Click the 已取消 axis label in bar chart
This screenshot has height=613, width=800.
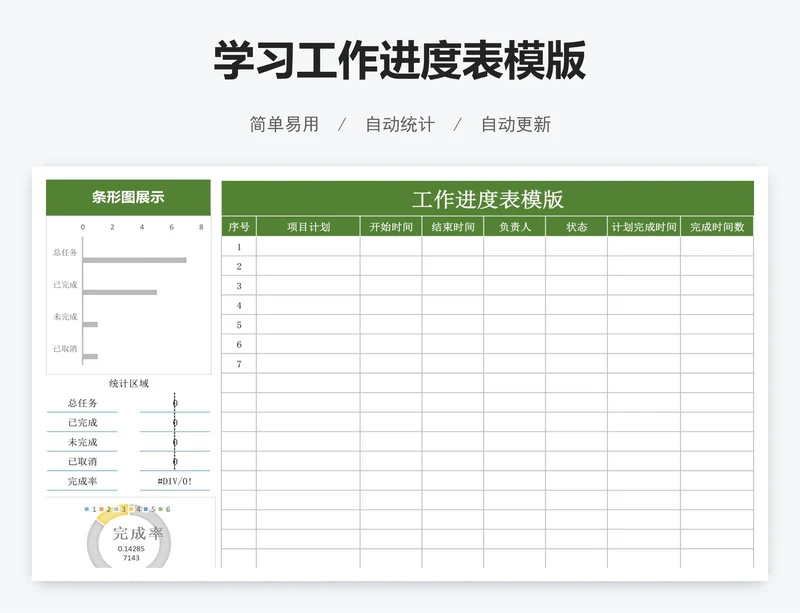pyautogui.click(x=65, y=349)
